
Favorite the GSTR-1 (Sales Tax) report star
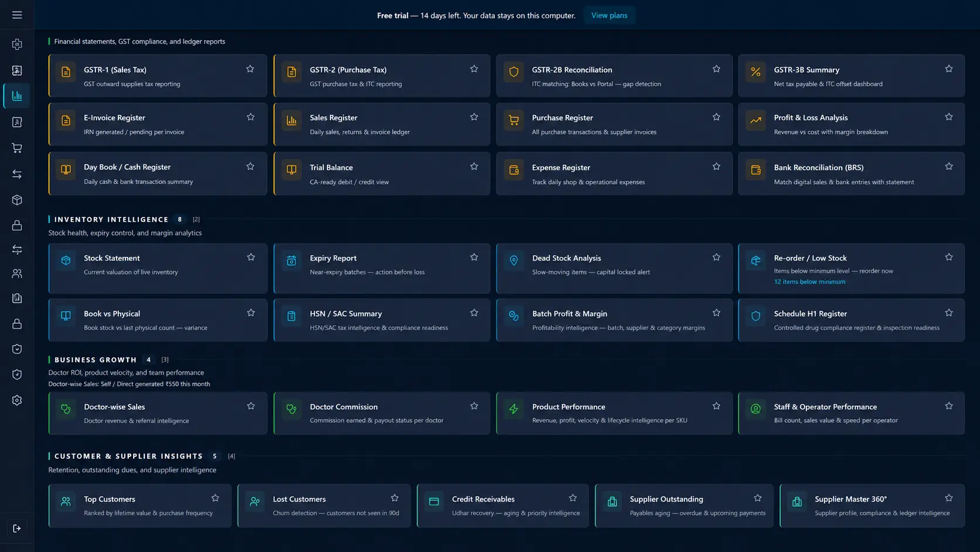(x=250, y=69)
